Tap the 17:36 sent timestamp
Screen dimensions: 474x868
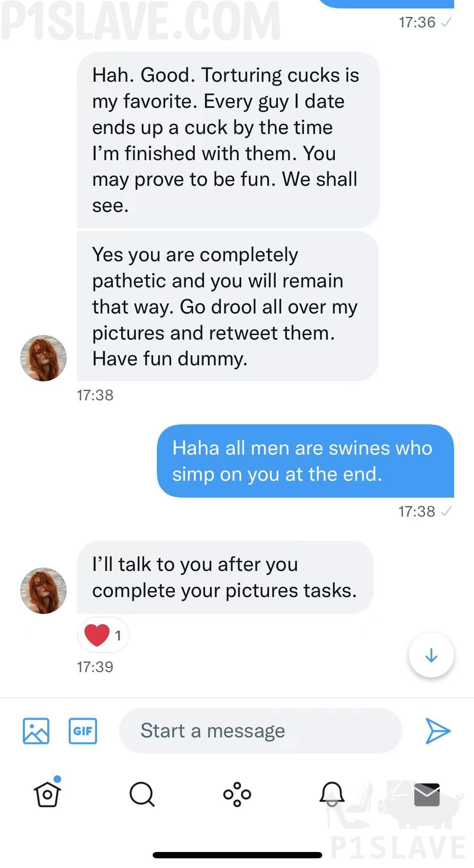(x=417, y=22)
